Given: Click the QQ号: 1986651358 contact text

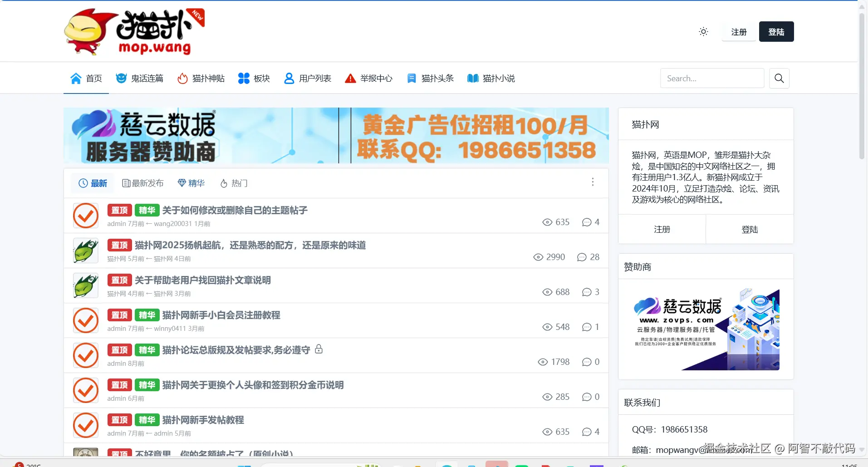Looking at the screenshot, I should coord(670,430).
